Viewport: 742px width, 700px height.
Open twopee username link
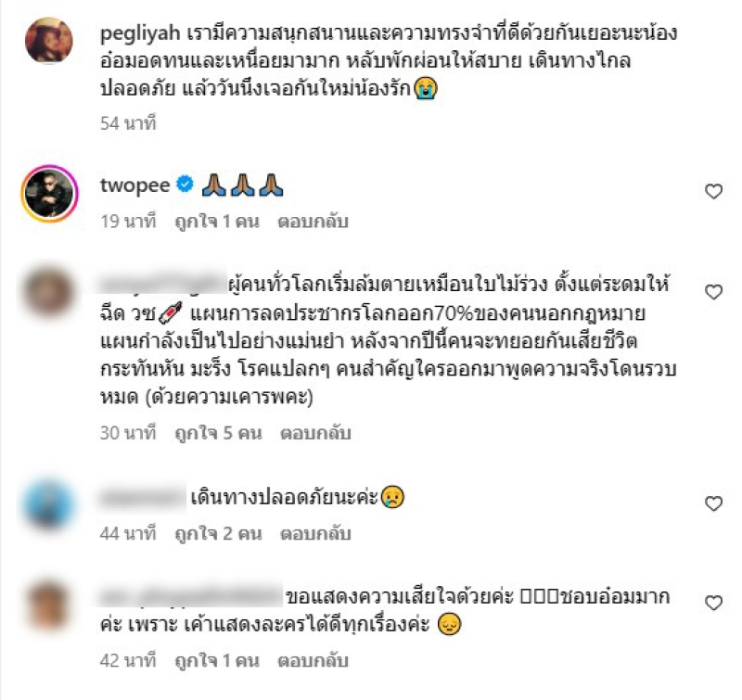pyautogui.click(x=134, y=185)
